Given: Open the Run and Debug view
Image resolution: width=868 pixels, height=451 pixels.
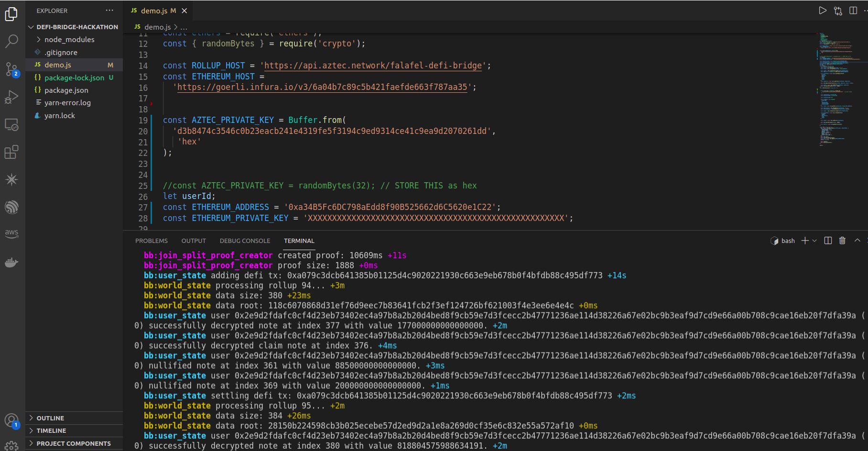Looking at the screenshot, I should pos(11,97).
